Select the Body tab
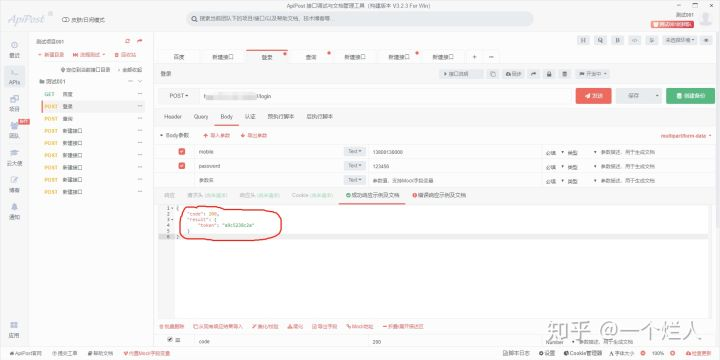The height and width of the screenshot is (360, 720). tap(226, 117)
